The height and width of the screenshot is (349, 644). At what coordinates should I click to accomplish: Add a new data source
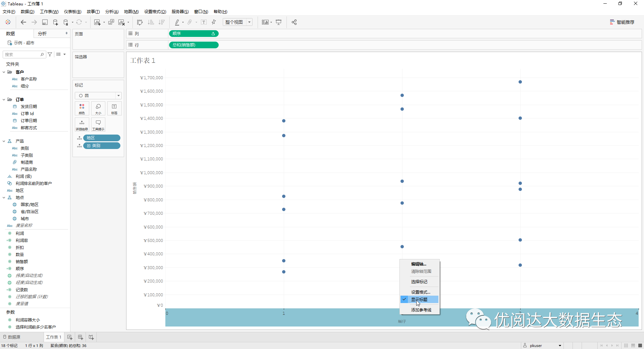click(x=55, y=22)
